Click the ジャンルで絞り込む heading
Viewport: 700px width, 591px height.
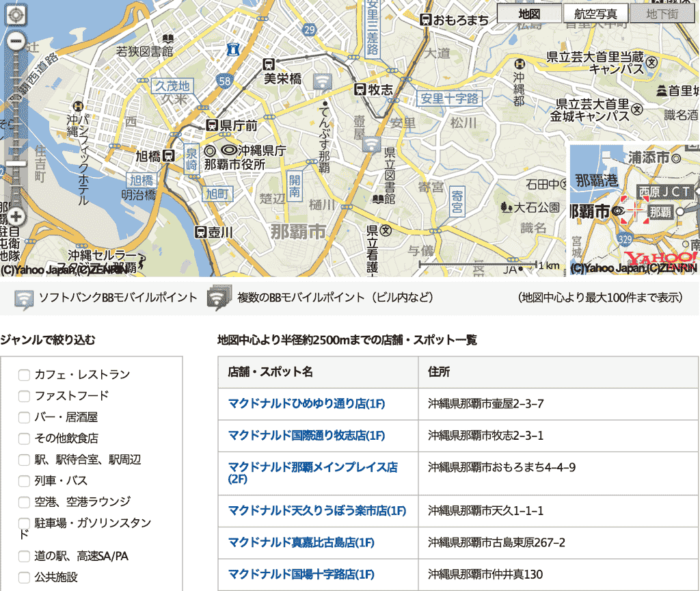[x=48, y=340]
